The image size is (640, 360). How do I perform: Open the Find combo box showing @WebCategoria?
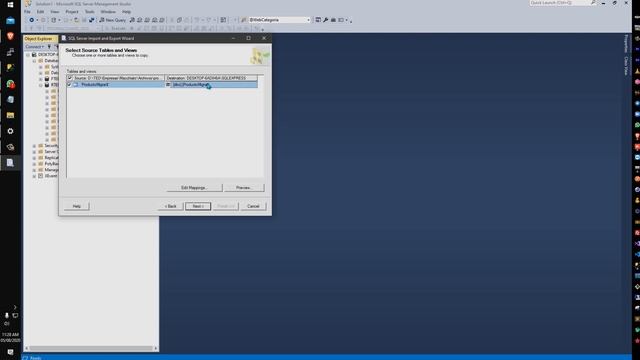click(x=279, y=20)
